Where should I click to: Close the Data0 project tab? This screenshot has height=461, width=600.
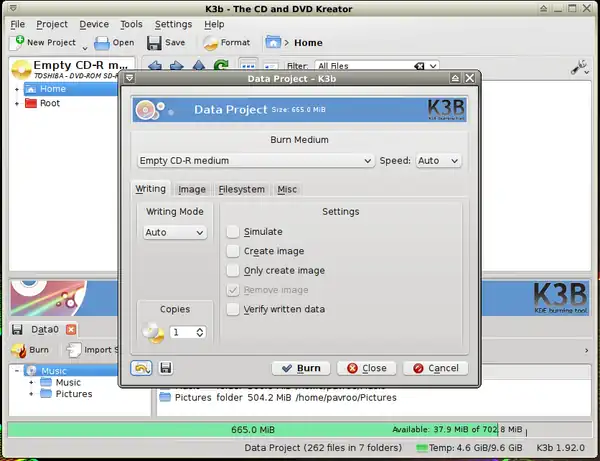point(71,329)
